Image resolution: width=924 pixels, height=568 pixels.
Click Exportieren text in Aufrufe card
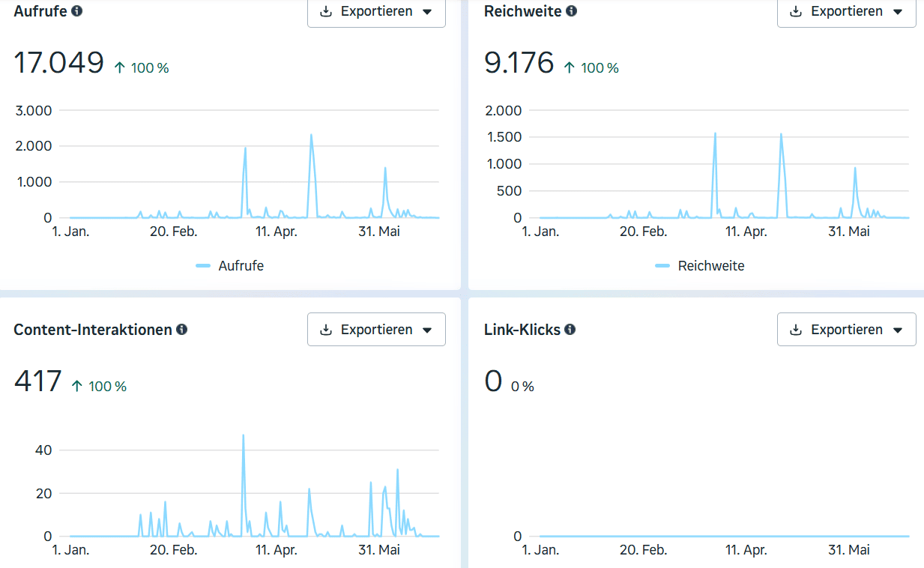coord(377,11)
